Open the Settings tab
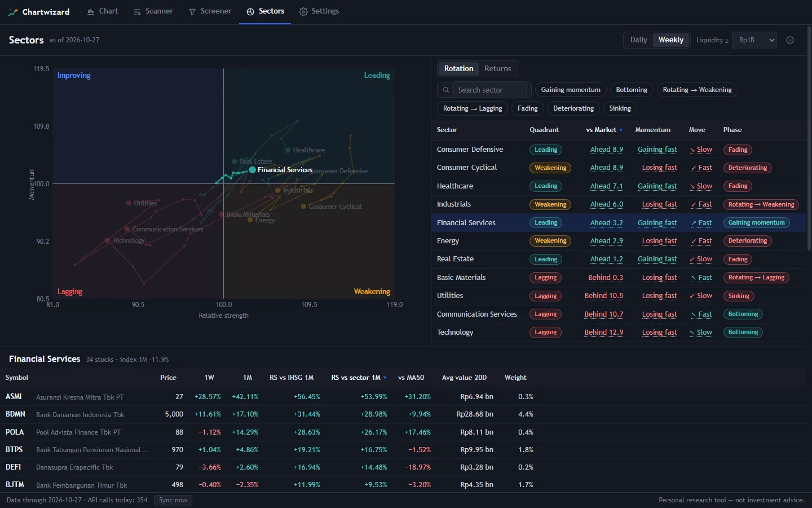 [319, 11]
